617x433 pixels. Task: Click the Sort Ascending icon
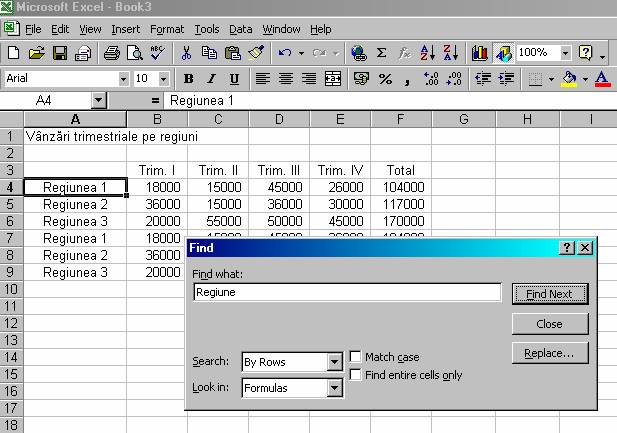click(428, 53)
